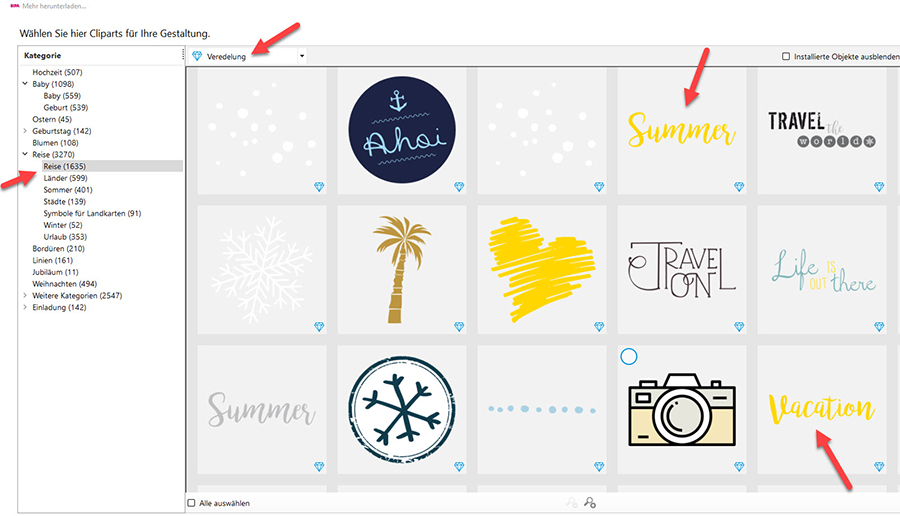Select the blue circle on the camera thumbnail

pyautogui.click(x=629, y=356)
